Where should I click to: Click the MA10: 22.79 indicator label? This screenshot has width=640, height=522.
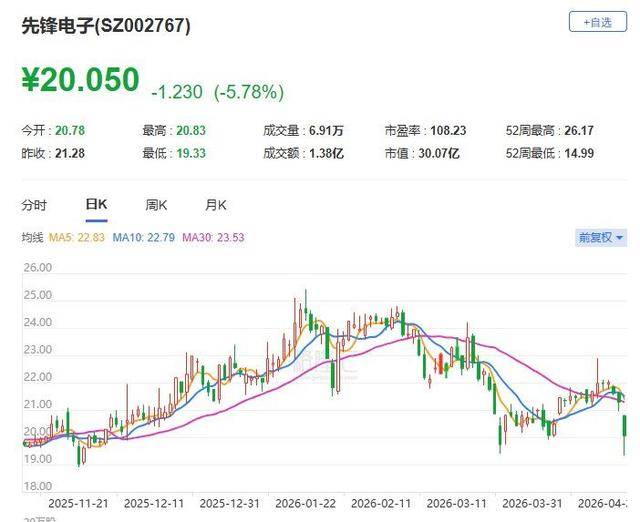pyautogui.click(x=144, y=237)
